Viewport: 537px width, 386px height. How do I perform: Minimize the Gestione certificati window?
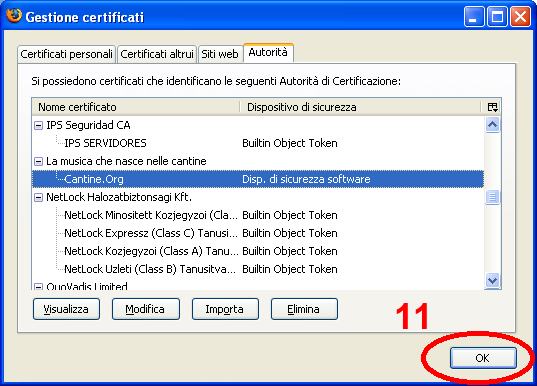pyautogui.click(x=474, y=16)
